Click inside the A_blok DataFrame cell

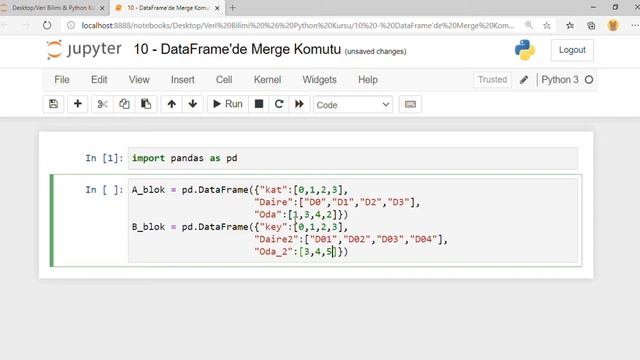pyautogui.click(x=353, y=220)
